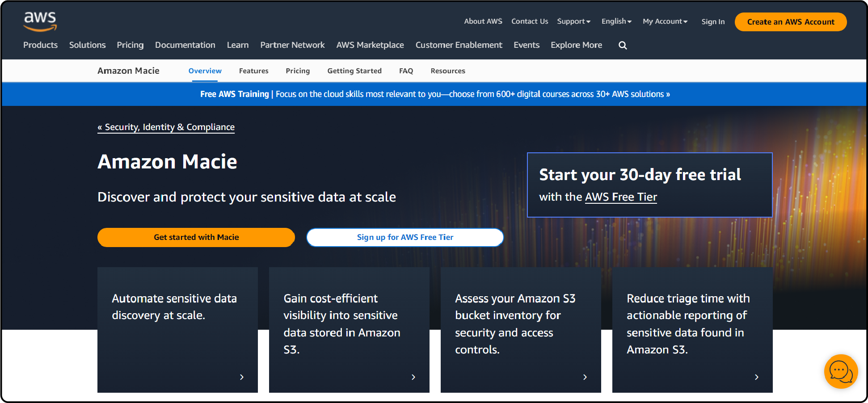
Task: Open the Customer Enablement menu
Action: 459,45
